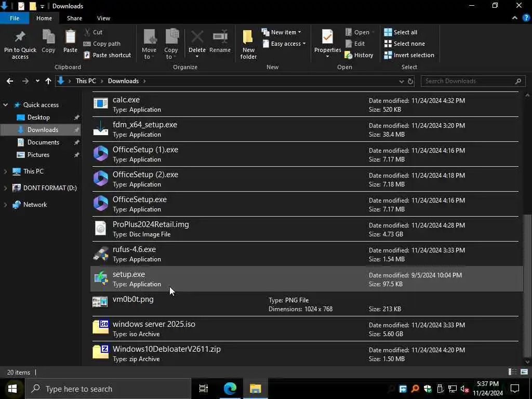Expand the Network tree node

[x=5, y=205]
